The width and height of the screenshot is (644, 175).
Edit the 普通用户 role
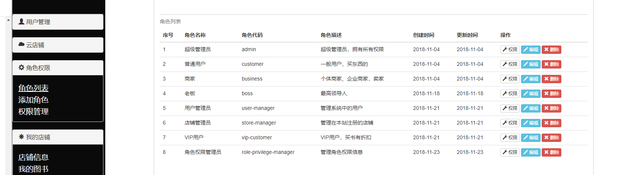pyautogui.click(x=530, y=64)
